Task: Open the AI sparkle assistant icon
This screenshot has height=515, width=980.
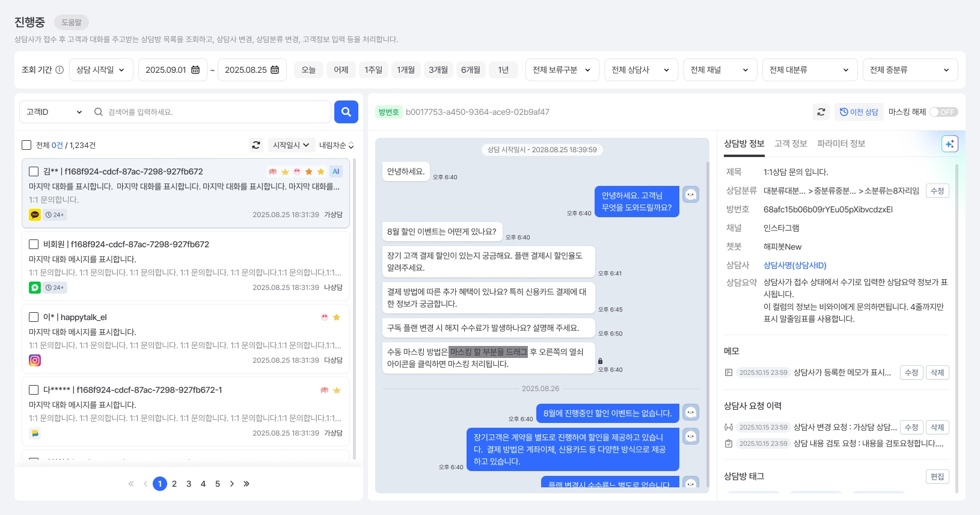Action: 950,144
